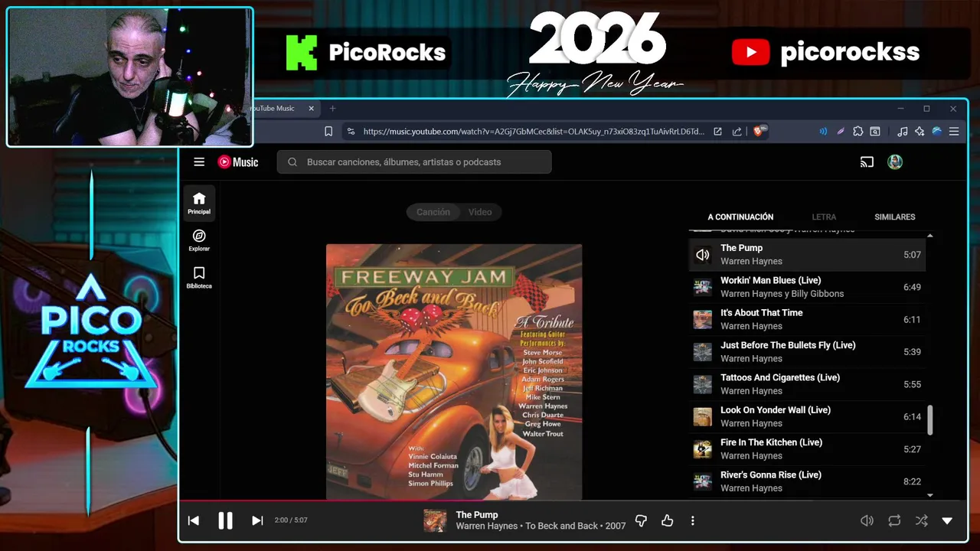Select the A CONTINUACIÓN tab

[x=740, y=217]
